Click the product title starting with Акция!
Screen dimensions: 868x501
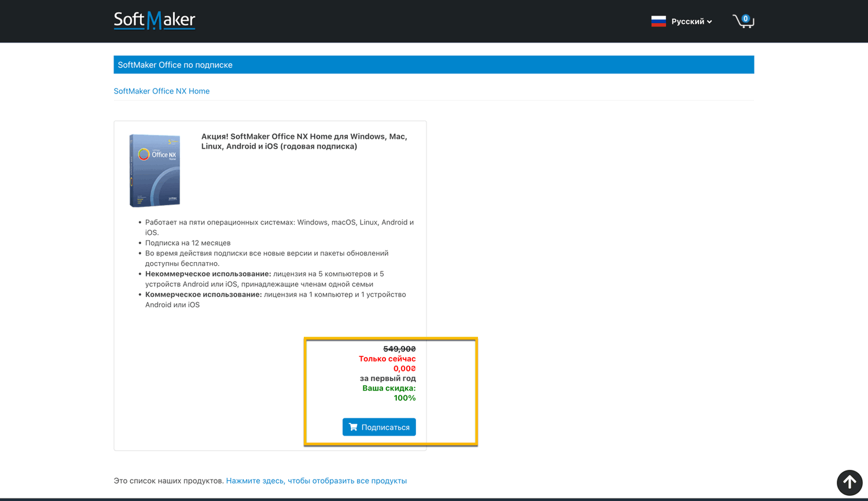(304, 141)
